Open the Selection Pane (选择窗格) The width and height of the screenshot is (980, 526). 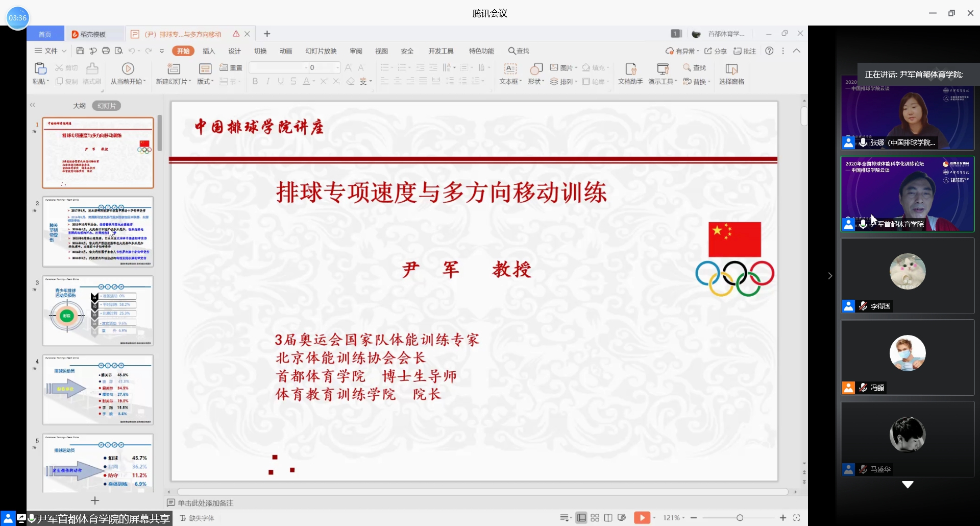(x=731, y=69)
